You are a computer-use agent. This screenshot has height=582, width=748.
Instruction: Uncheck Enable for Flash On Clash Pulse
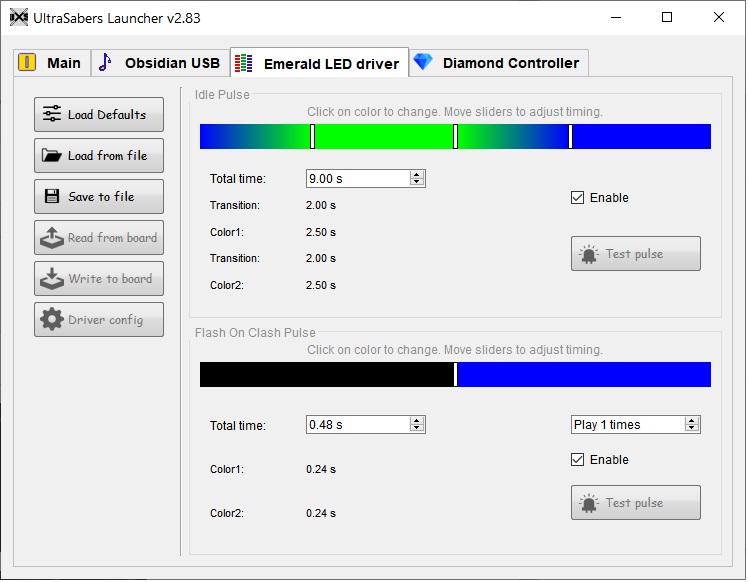point(577,460)
